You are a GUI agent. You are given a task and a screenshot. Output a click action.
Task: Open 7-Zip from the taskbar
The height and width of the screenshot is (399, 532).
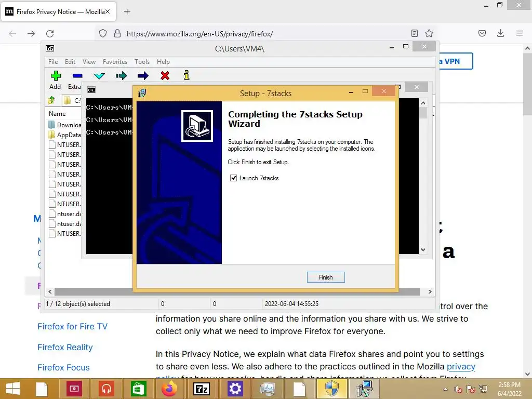pyautogui.click(x=202, y=389)
